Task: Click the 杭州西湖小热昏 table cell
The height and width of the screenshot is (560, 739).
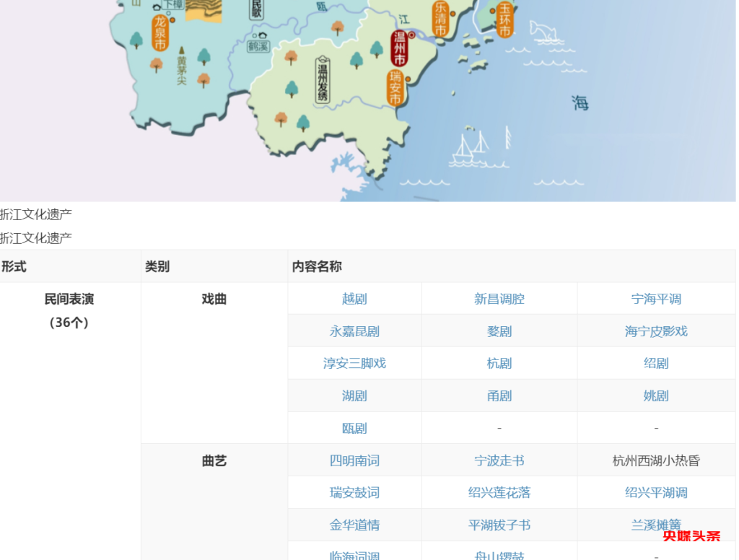Action: click(x=655, y=460)
